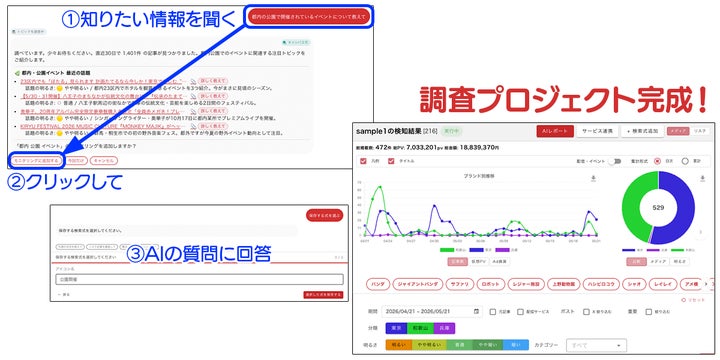
Task: Click the キャンセル button in chat
Action: click(103, 161)
